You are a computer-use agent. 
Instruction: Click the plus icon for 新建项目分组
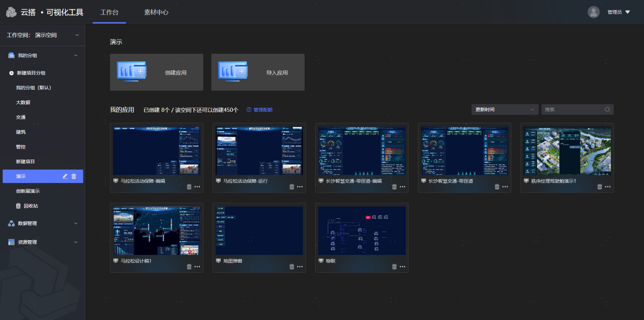coord(12,73)
